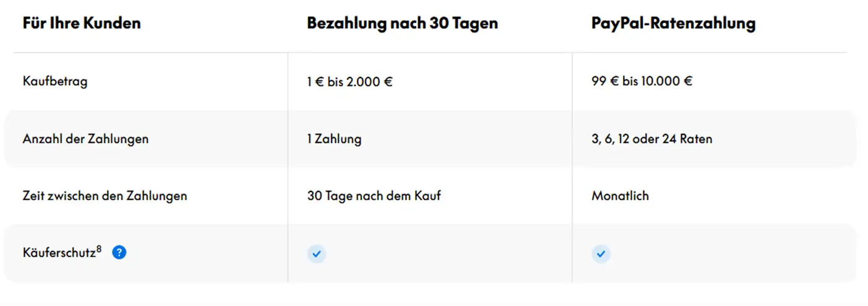Screen dimensions: 868x306
Task: Select the 30 Tage nach dem Kauf cell
Action: tap(374, 196)
